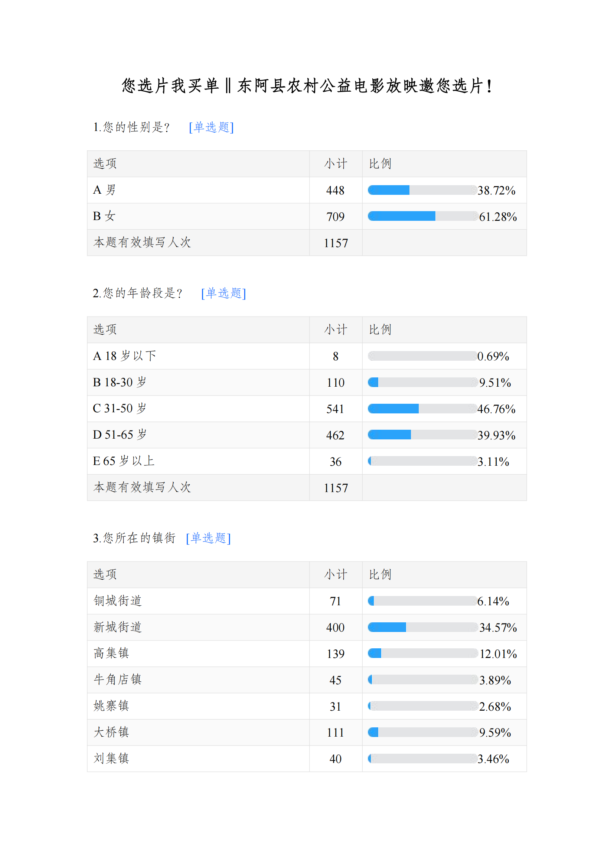
Task: Click the 'D 51-65 岁' option label
Action: point(120,435)
